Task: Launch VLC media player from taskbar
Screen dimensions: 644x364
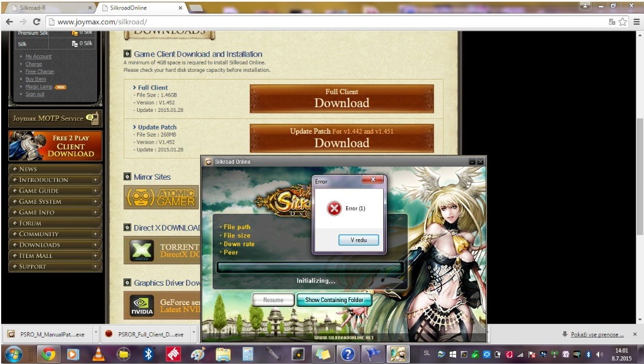Action: pyautogui.click(x=99, y=354)
